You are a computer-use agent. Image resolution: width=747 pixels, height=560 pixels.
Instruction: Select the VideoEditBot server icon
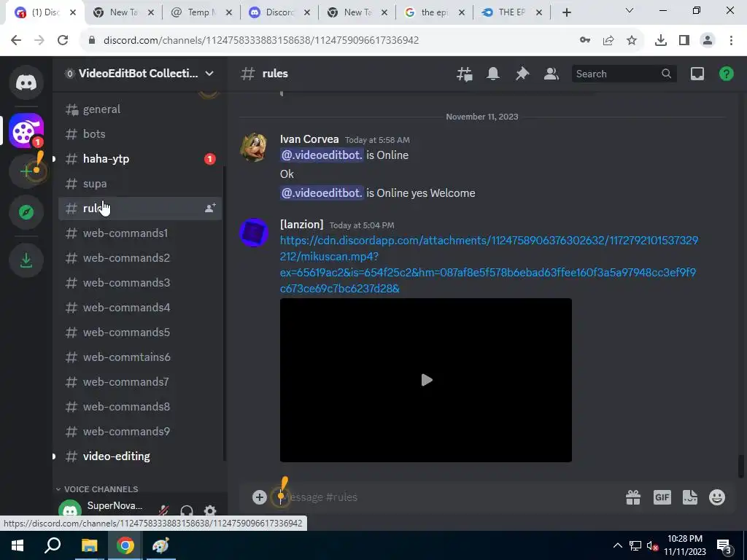point(26,131)
